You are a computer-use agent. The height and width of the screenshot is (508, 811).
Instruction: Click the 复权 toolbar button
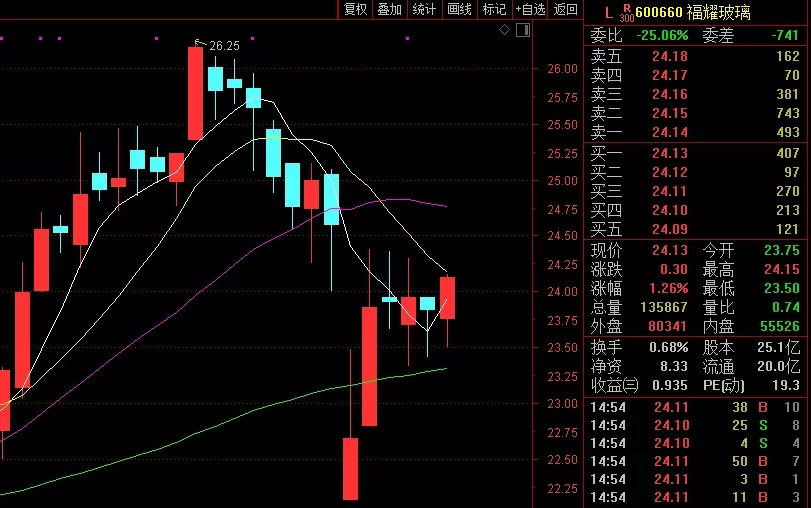pyautogui.click(x=355, y=9)
